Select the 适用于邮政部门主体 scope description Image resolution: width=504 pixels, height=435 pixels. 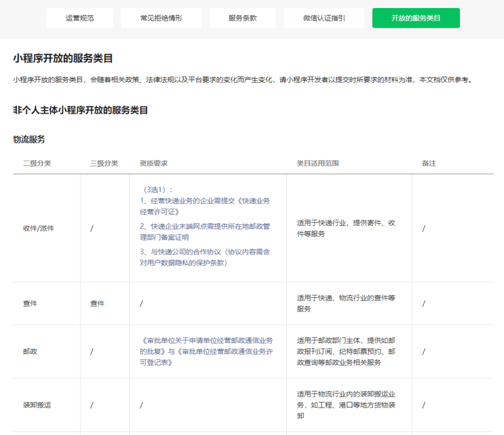[346, 351]
